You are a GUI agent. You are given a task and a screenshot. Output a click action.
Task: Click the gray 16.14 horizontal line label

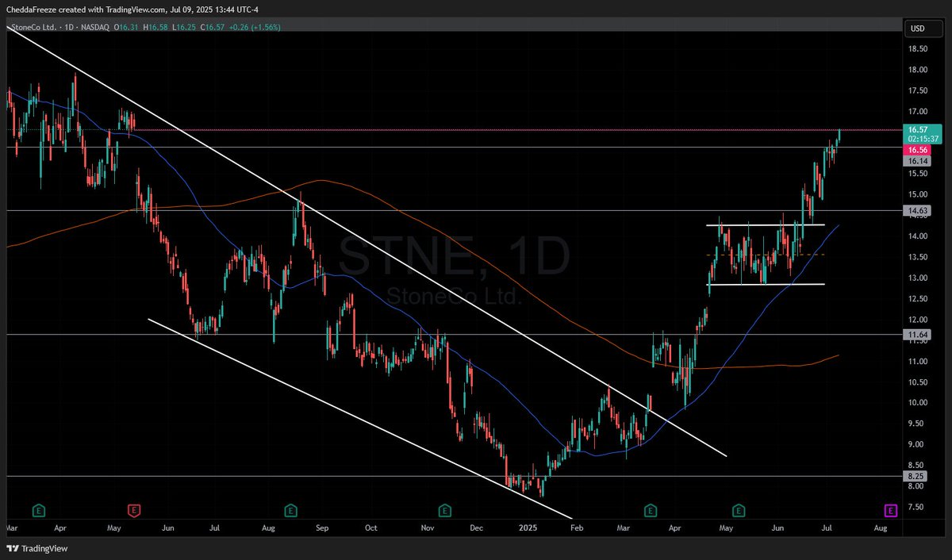pyautogui.click(x=918, y=160)
